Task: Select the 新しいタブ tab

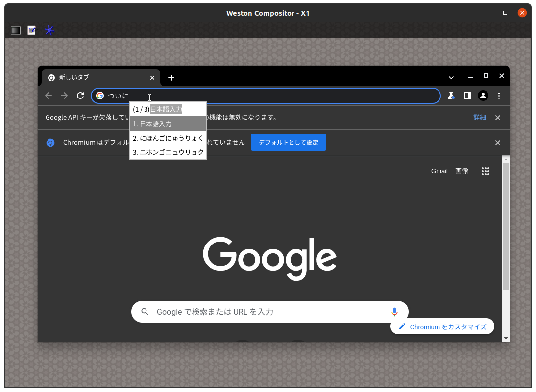Action: coord(101,78)
